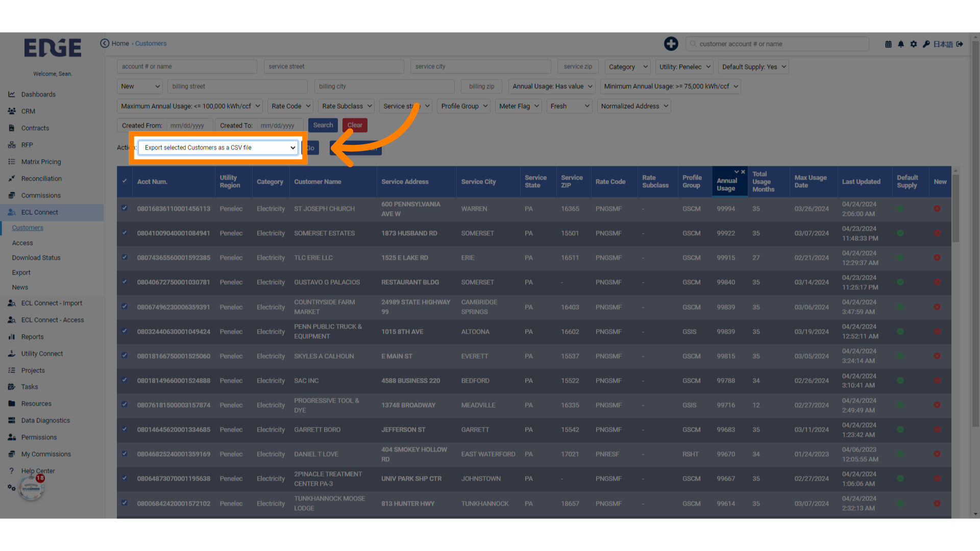Click the Reconciliation icon in sidebar
980x551 pixels.
coord(12,179)
